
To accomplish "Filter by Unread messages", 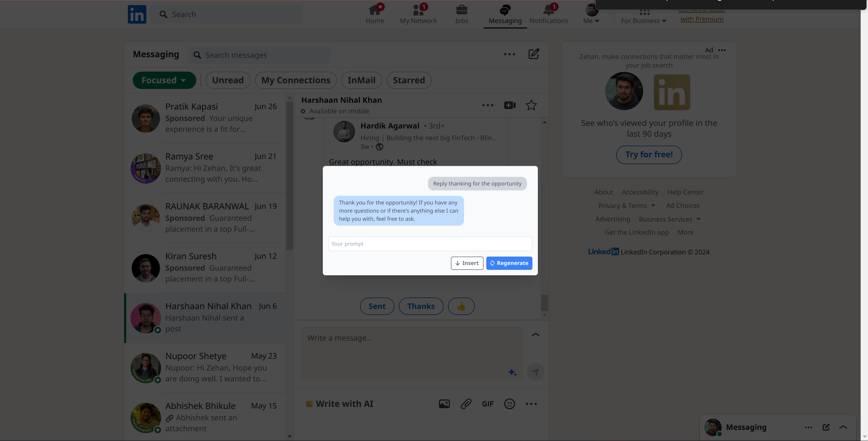I will (228, 80).
